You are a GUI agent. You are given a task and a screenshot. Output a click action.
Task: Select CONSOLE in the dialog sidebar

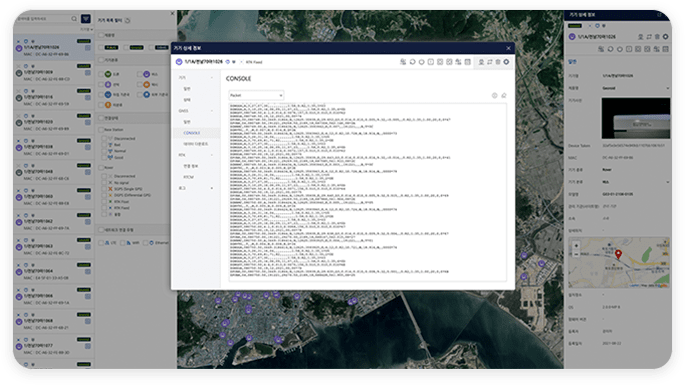[x=192, y=133]
